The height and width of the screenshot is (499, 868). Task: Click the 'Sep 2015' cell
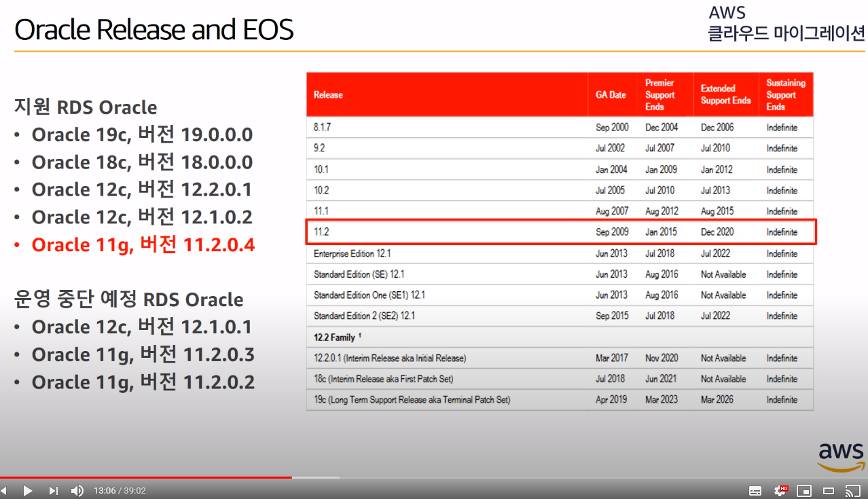[x=612, y=316]
